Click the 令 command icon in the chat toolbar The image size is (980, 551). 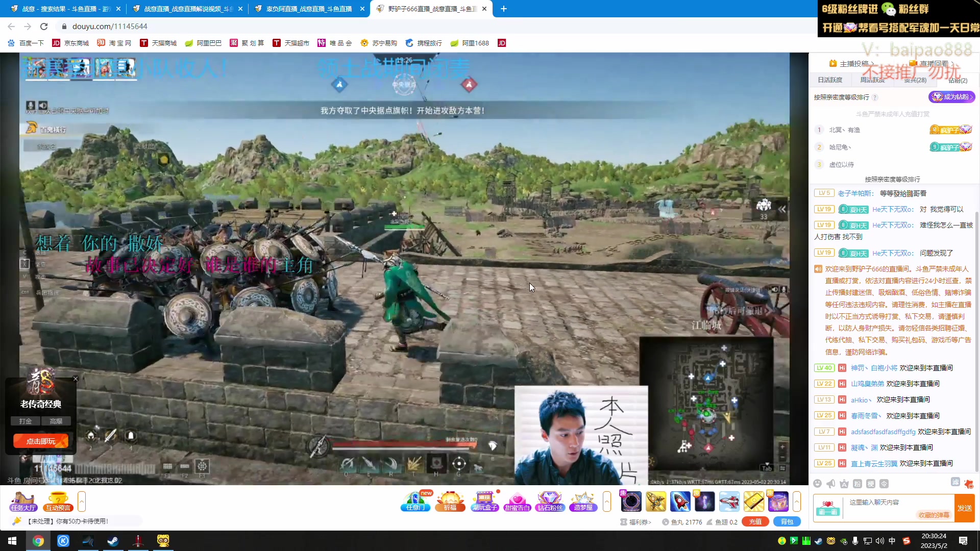(884, 484)
